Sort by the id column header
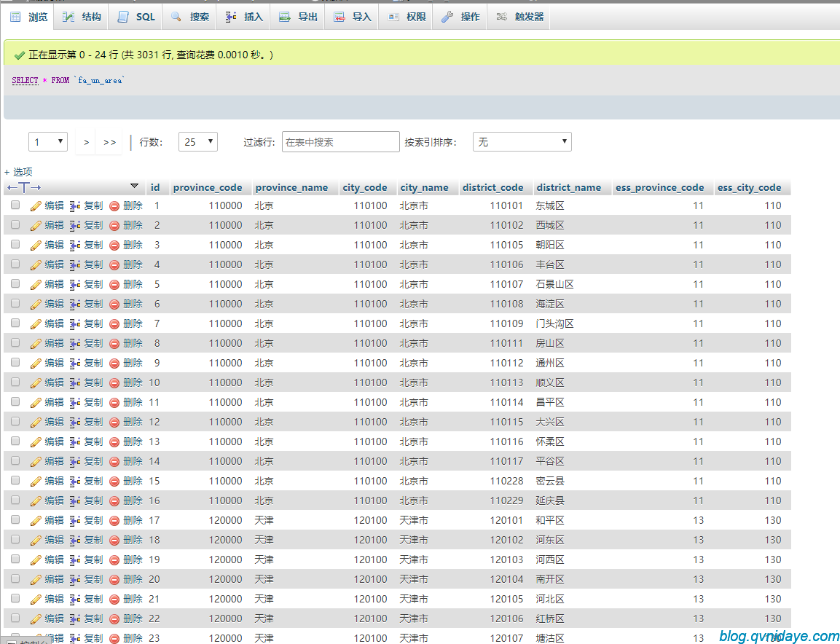This screenshot has width=840, height=644. click(x=155, y=187)
